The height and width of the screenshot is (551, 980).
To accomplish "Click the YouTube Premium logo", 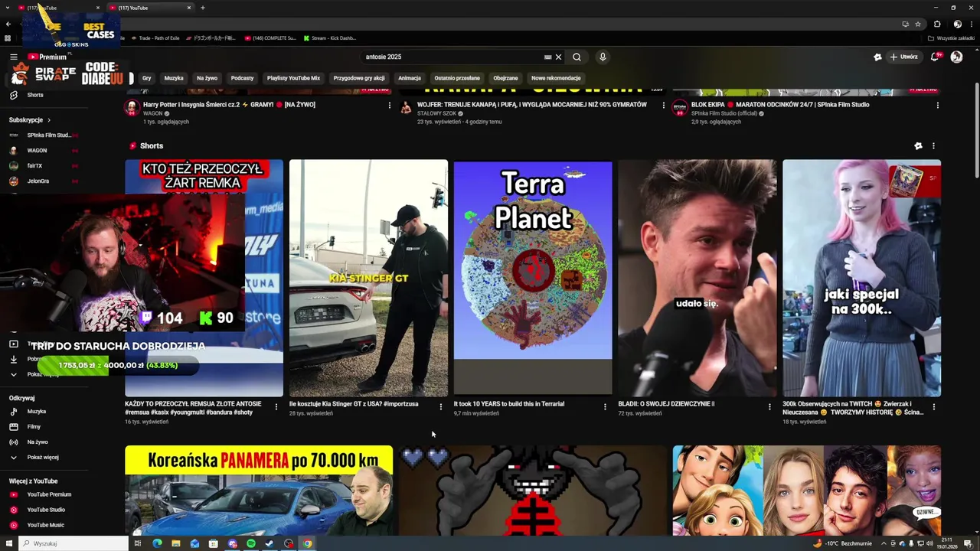I will pos(47,57).
